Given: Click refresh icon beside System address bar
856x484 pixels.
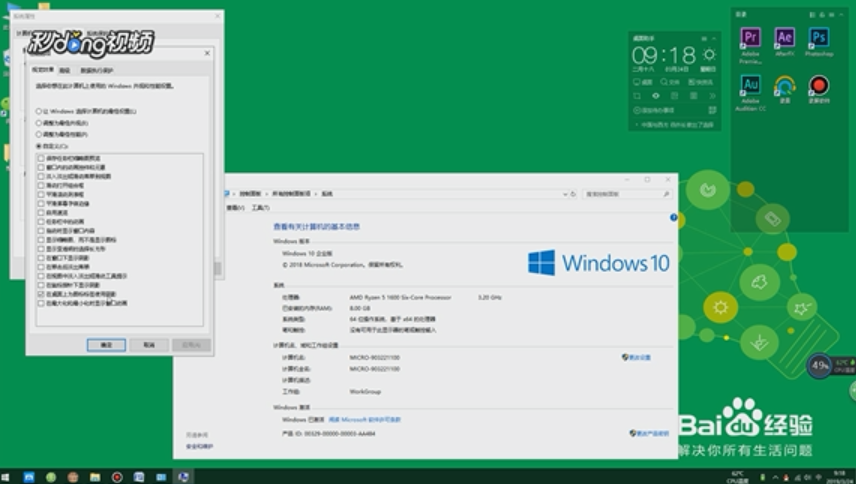Looking at the screenshot, I should (x=573, y=194).
